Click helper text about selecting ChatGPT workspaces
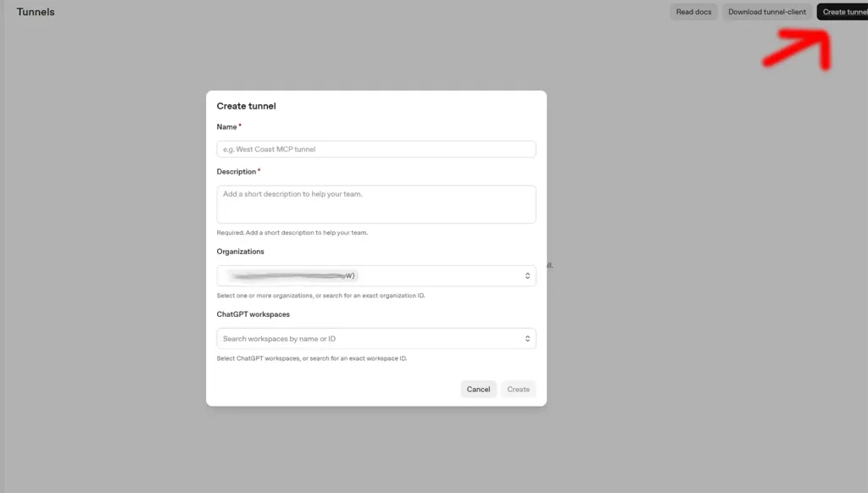The height and width of the screenshot is (493, 868). 312,358
